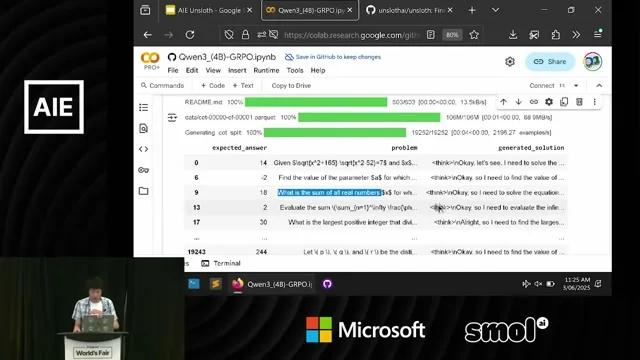The height and width of the screenshot is (360, 640).
Task: Open the Terminal panel button
Action: click(221, 263)
